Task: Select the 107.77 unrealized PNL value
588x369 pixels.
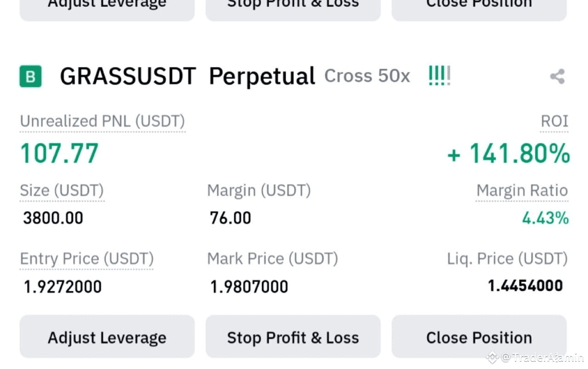Action: 60,153
